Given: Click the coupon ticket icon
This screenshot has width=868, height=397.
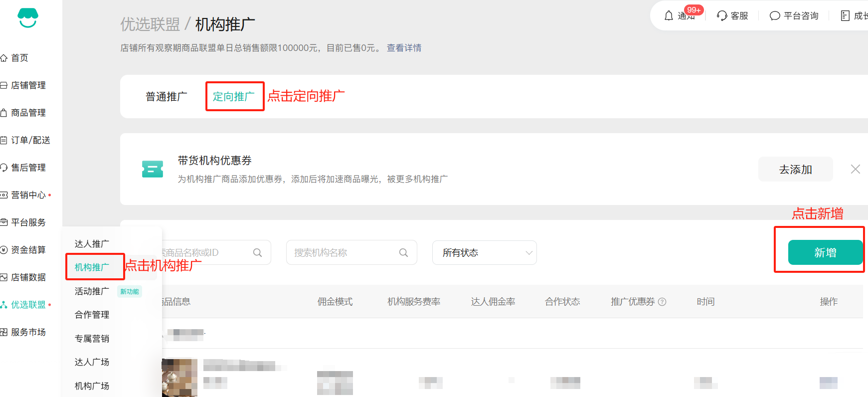Looking at the screenshot, I should (152, 169).
